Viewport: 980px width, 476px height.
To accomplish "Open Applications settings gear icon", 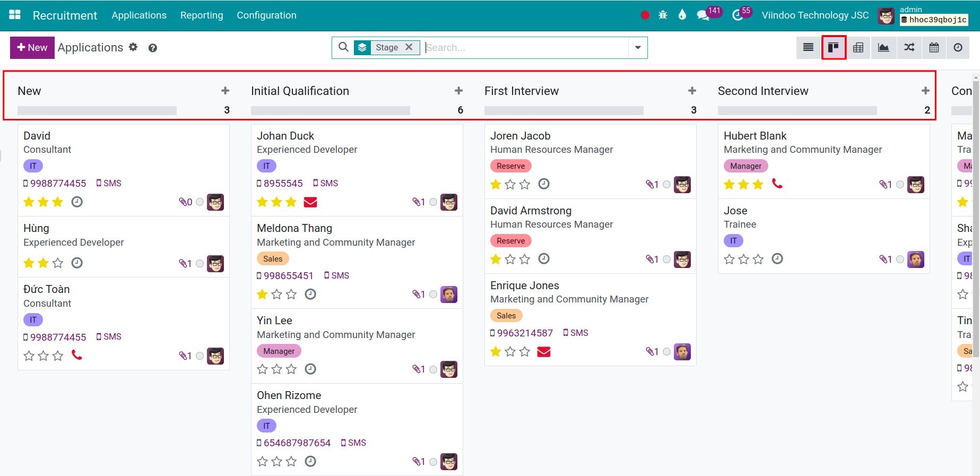I will tap(133, 47).
